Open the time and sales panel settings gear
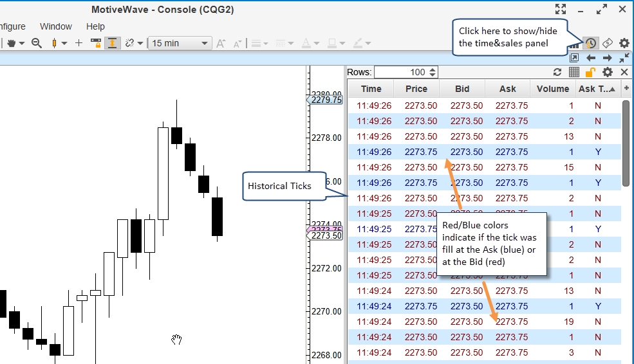Viewport: 634px width, 364px height. click(607, 72)
